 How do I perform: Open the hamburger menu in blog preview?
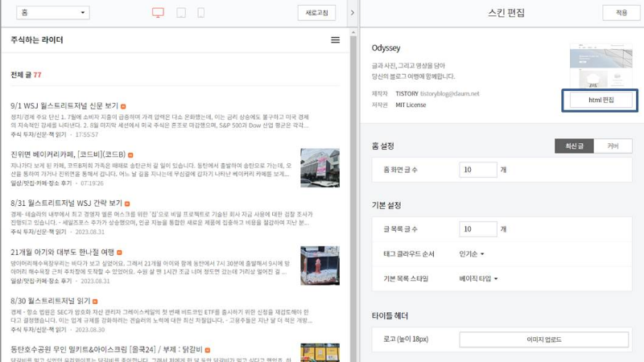[x=335, y=39]
